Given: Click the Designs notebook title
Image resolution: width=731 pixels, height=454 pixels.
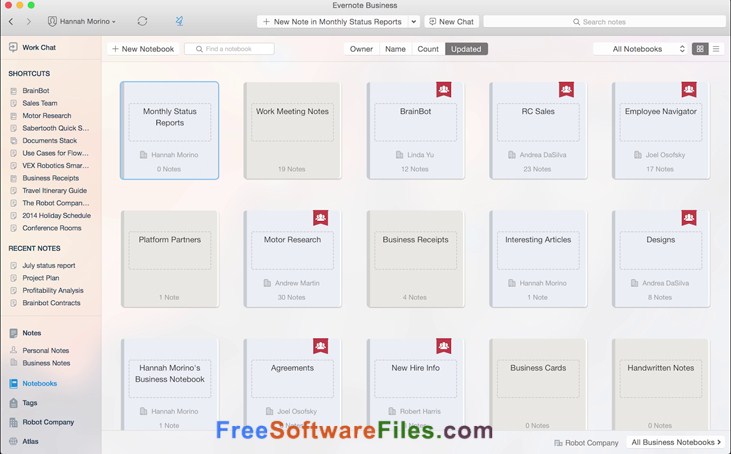Looking at the screenshot, I should pos(661,240).
